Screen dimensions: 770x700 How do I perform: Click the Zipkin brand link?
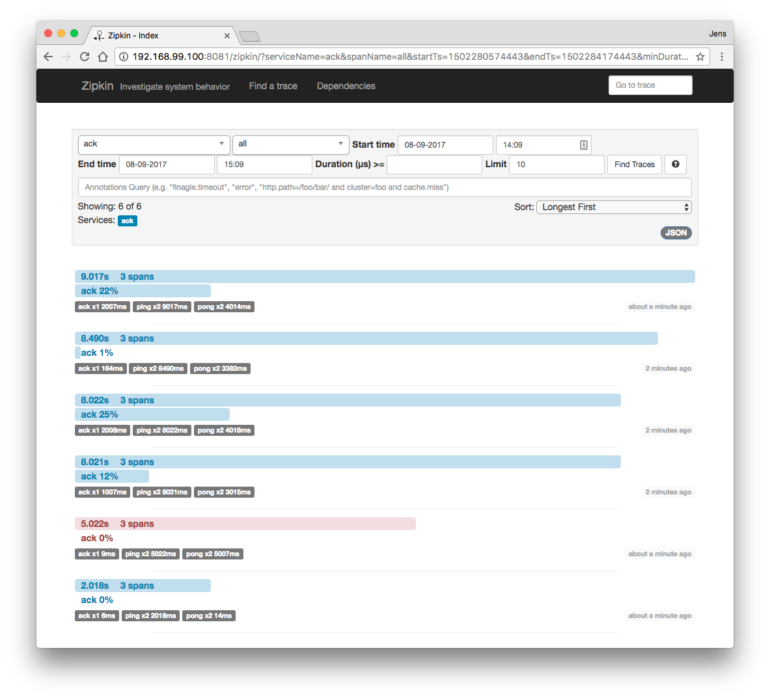pos(97,86)
